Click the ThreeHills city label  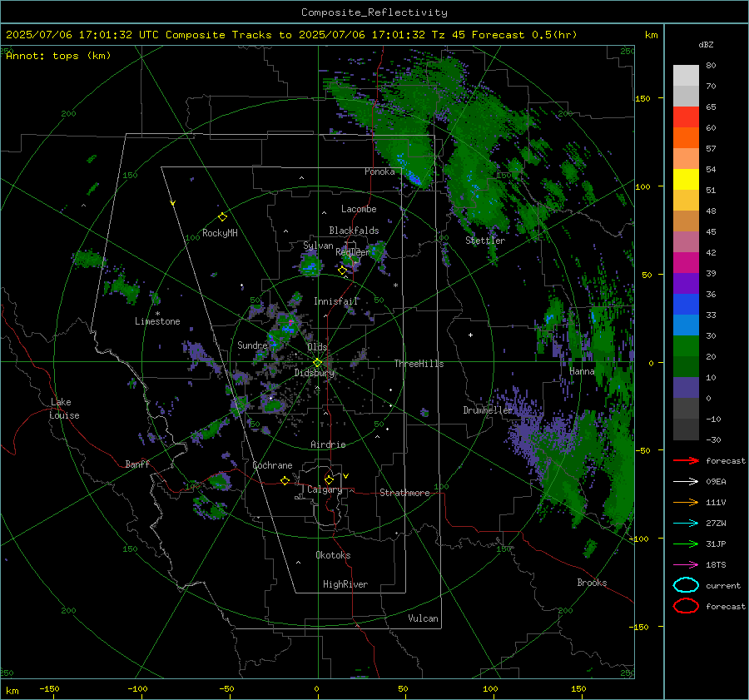[419, 364]
